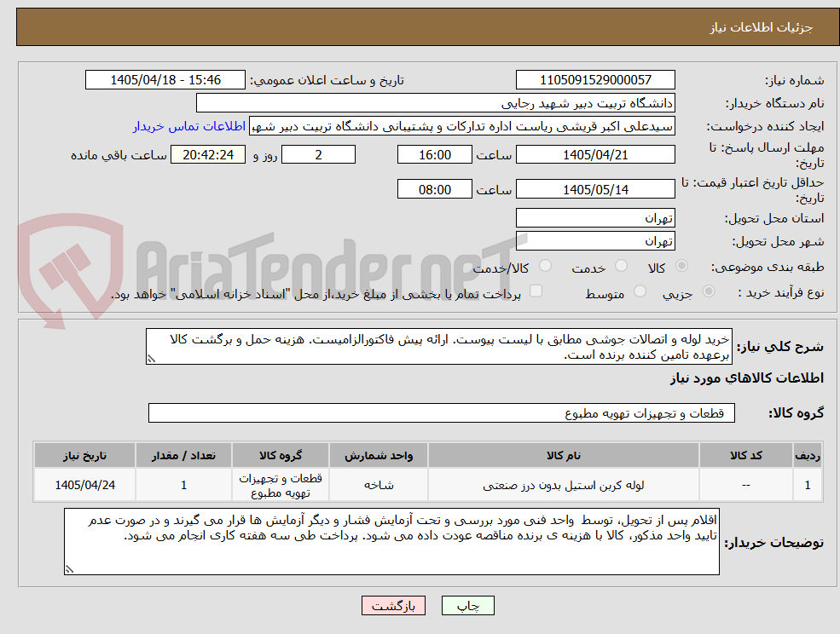
Task: Click the price validity date 1405/05/14
Action: pos(595,189)
